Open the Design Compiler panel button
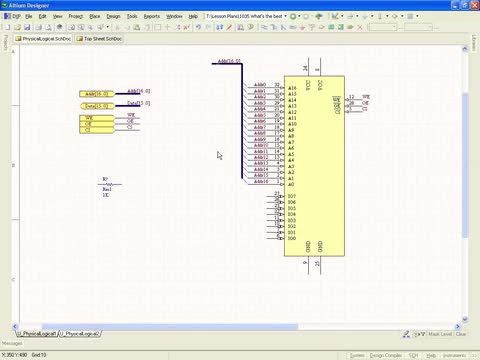The width and height of the screenshot is (480, 360). coord(386,356)
